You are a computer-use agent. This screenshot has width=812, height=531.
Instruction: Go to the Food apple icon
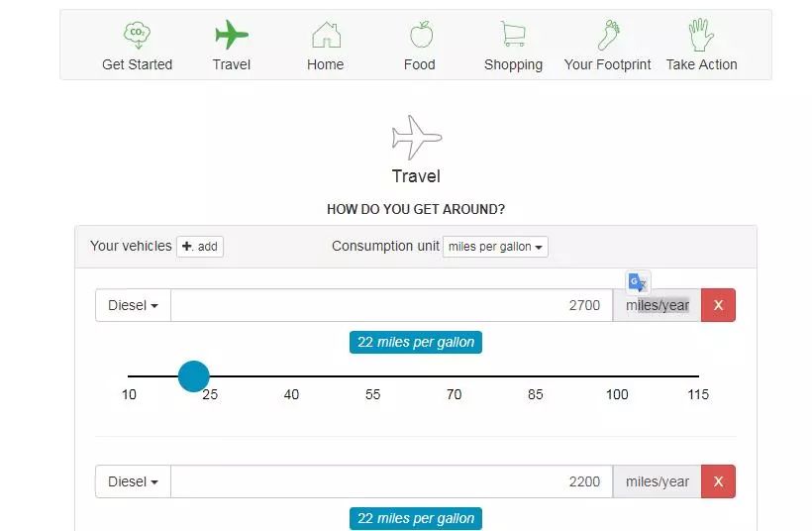pyautogui.click(x=421, y=35)
